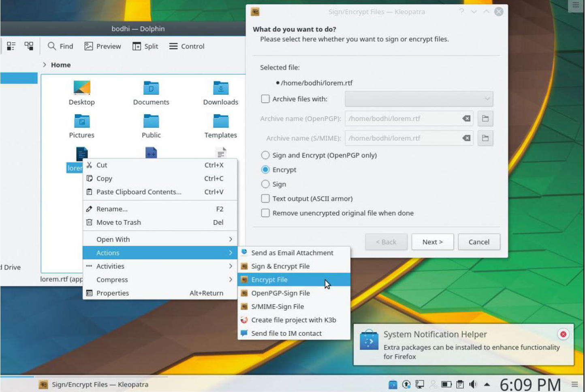Click the Next > button
This screenshot has width=585, height=392.
[432, 242]
